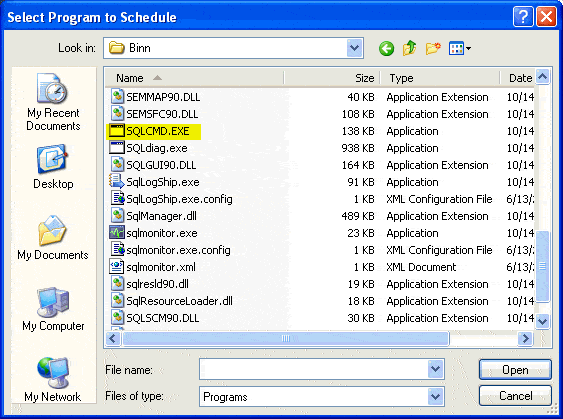
Task: Select sqlresld90.dll file icon
Action: point(117,284)
